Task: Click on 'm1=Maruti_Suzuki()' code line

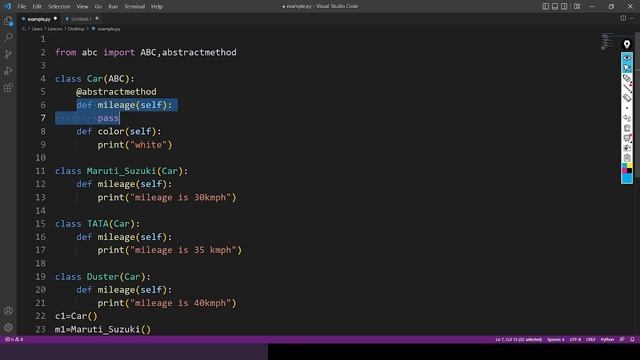Action: (103, 329)
